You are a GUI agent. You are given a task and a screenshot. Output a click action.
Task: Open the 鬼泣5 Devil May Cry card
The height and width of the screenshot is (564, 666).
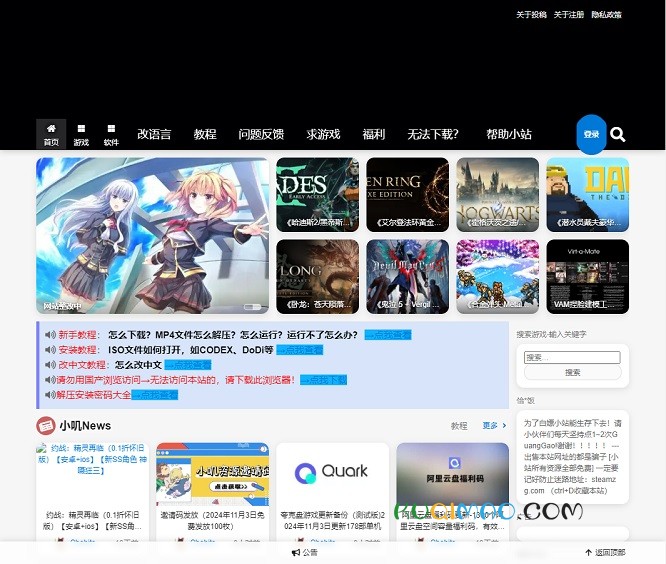[407, 277]
